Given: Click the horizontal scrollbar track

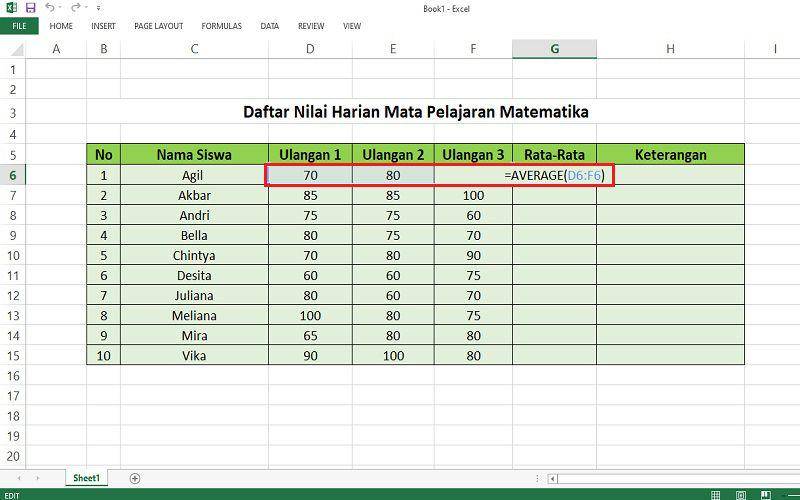Looking at the screenshot, I should pos(679,479).
